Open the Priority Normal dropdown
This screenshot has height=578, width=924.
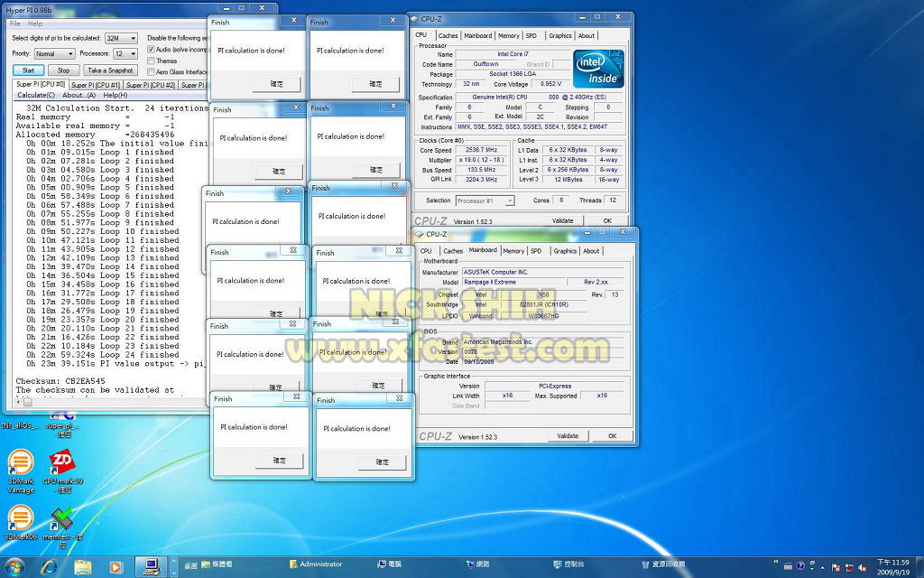(69, 54)
